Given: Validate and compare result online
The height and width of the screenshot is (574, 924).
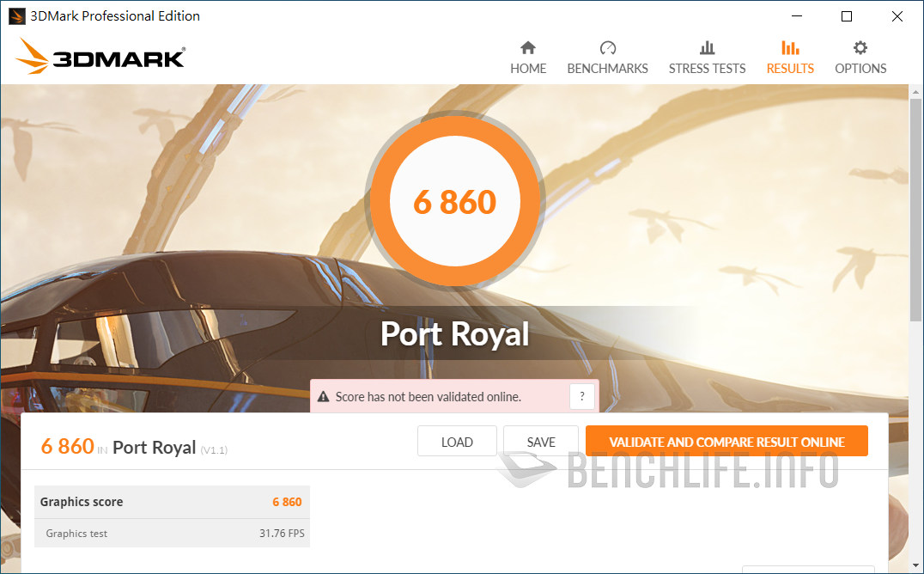Looking at the screenshot, I should [x=726, y=442].
